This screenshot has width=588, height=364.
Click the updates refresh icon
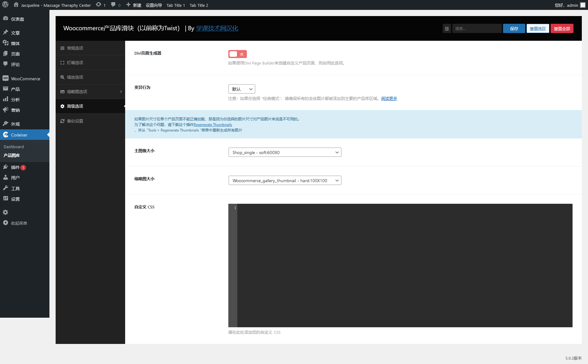tap(99, 5)
